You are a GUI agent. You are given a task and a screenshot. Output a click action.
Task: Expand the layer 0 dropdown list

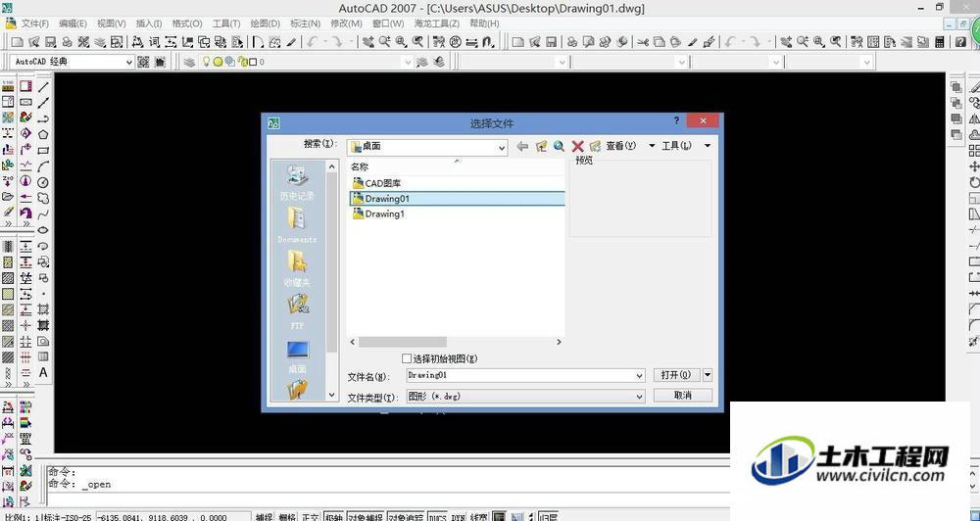tap(408, 62)
